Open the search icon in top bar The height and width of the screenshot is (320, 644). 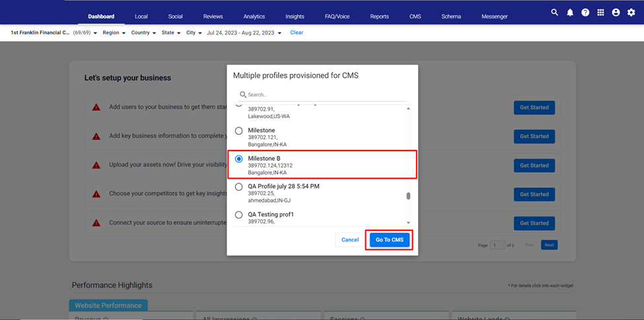pos(554,13)
